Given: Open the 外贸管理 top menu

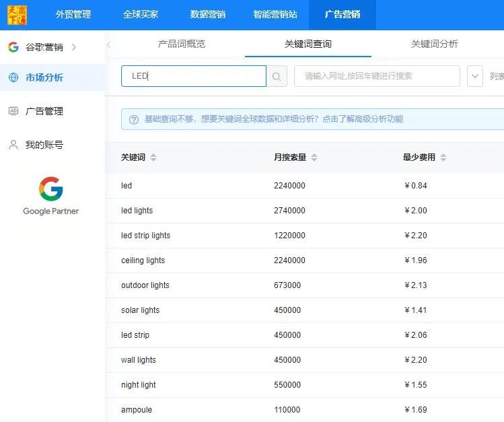Looking at the screenshot, I should pos(73,14).
